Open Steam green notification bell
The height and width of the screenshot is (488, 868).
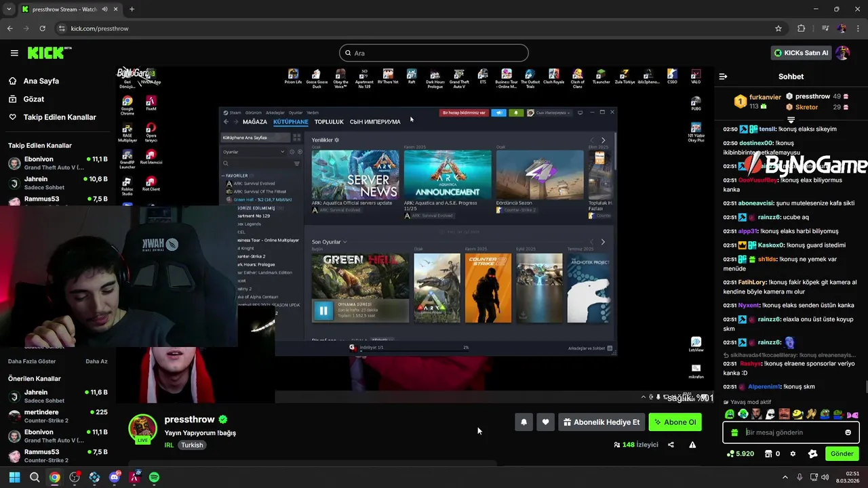click(515, 113)
